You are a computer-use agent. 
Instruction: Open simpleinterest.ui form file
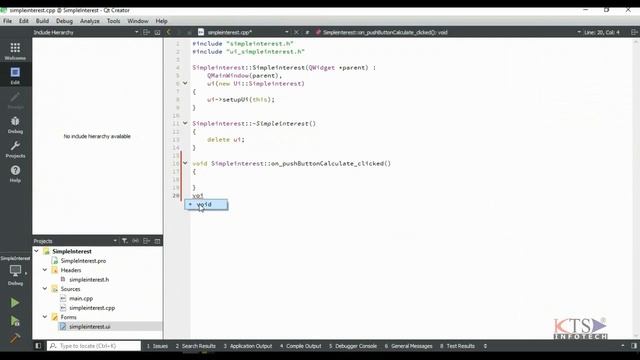tap(89, 327)
